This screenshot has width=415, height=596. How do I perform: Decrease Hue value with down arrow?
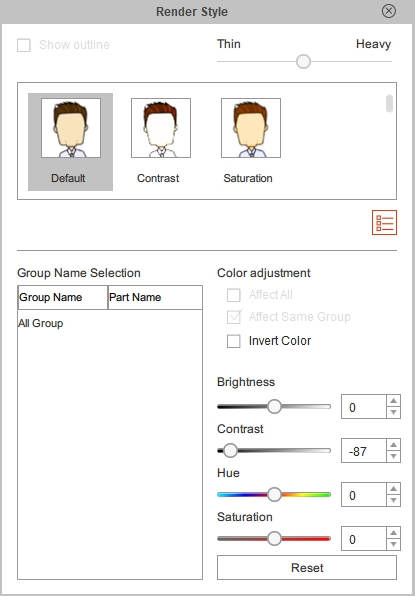[393, 501]
